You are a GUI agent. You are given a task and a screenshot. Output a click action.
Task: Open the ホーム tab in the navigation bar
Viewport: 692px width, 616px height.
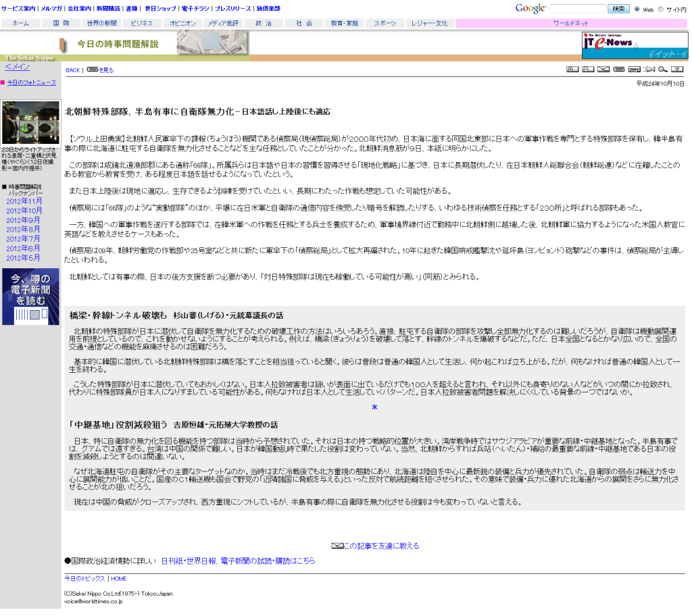click(21, 22)
